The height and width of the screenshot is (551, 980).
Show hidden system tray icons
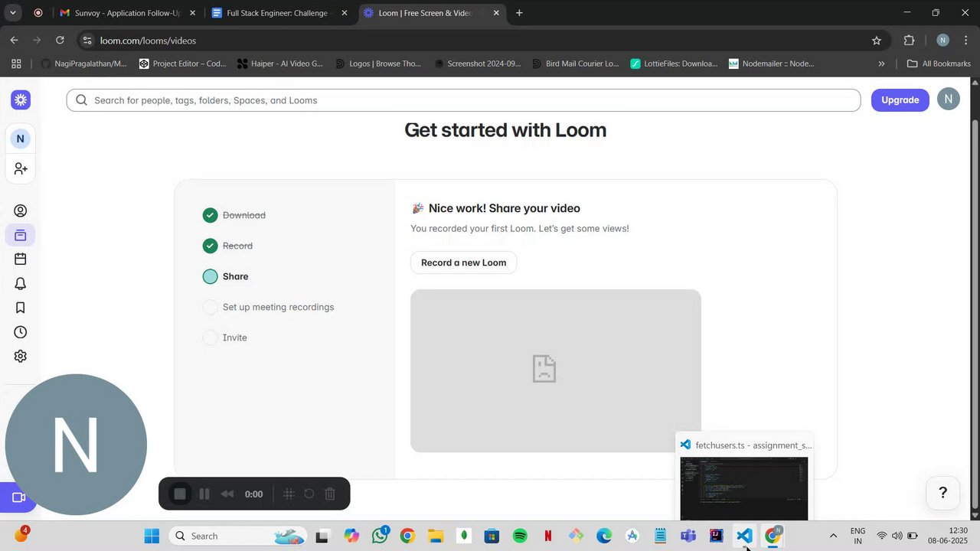point(833,536)
